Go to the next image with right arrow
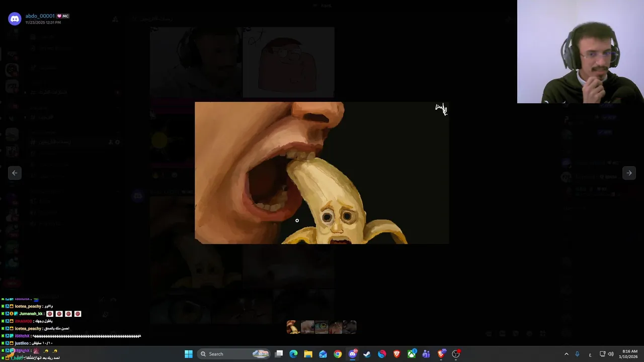 [629, 173]
